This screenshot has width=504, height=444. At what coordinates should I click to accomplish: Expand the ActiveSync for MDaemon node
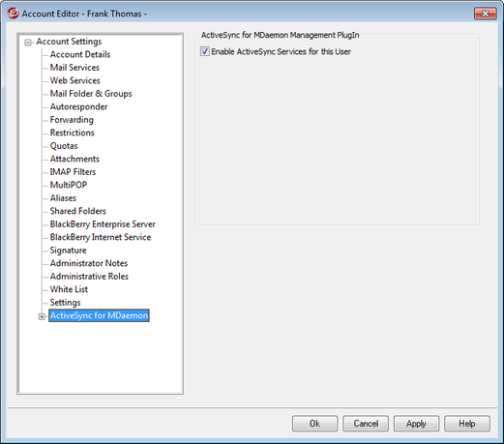click(42, 316)
